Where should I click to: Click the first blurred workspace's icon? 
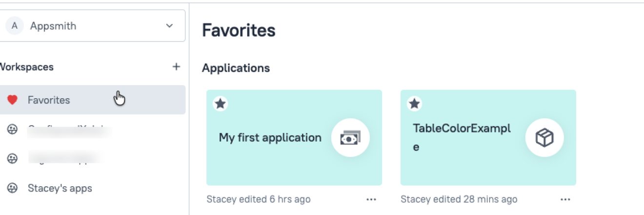click(x=13, y=129)
